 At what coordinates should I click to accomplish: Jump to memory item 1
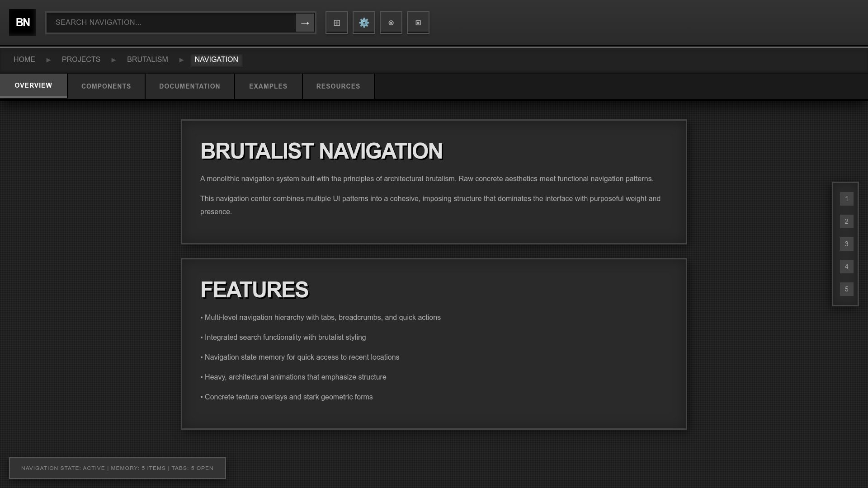pos(846,199)
